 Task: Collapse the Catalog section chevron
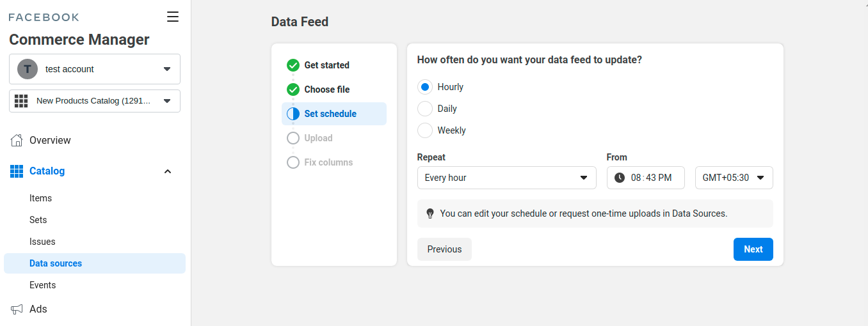(x=168, y=171)
